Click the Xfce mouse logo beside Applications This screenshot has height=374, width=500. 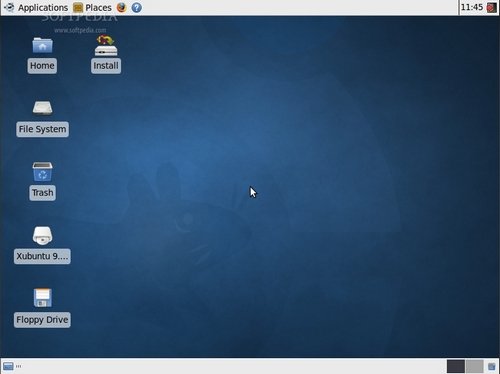point(9,7)
